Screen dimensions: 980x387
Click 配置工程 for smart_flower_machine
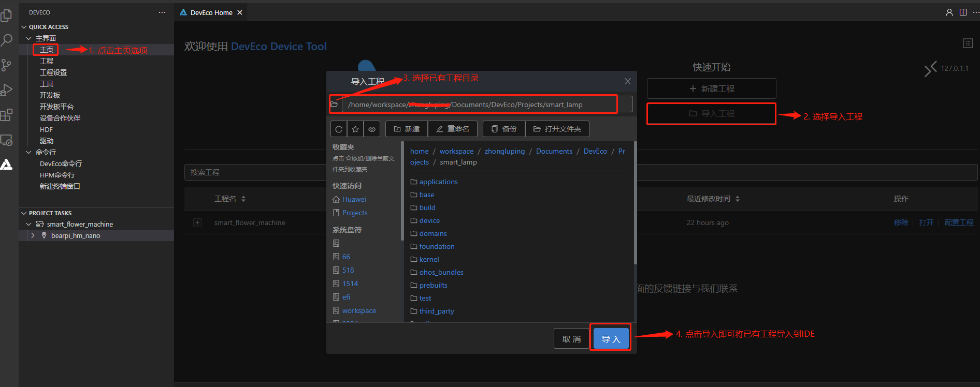pyautogui.click(x=959, y=222)
